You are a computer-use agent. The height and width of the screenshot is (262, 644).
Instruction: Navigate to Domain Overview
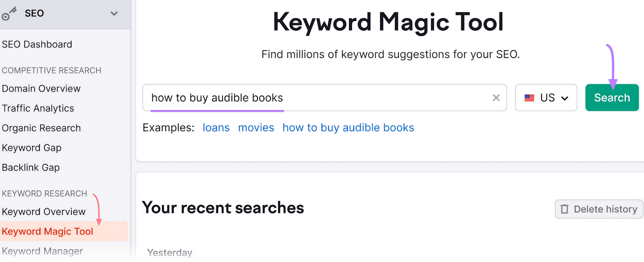tap(41, 88)
